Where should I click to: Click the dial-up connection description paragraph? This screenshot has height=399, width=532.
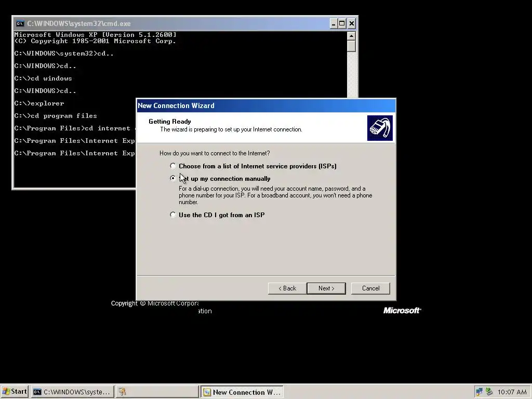[275, 195]
